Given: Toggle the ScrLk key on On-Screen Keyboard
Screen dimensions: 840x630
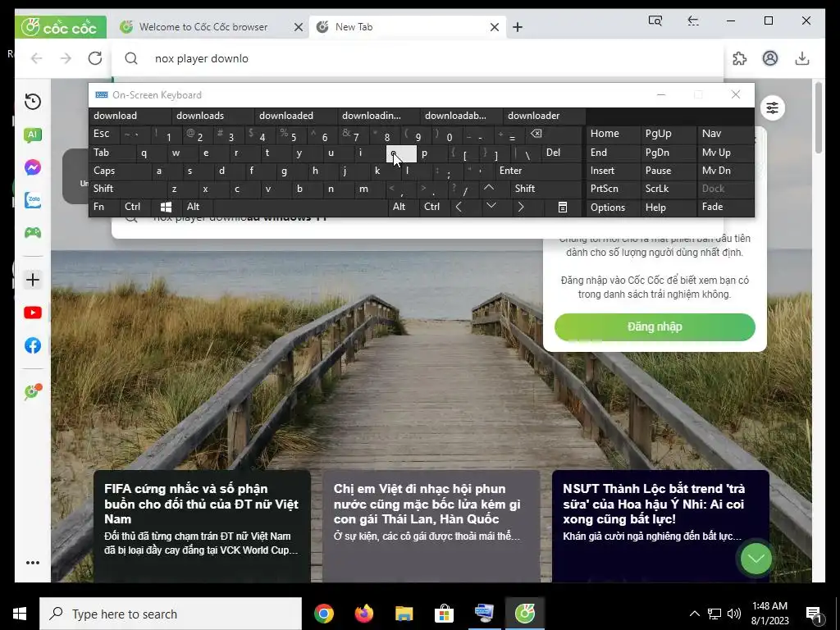Looking at the screenshot, I should tap(668, 189).
